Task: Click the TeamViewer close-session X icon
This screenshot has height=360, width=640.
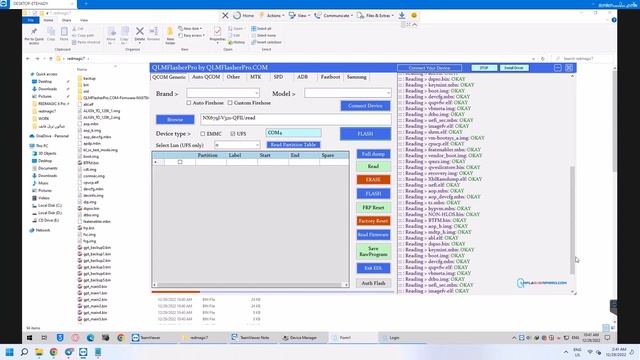Action: pos(225,16)
